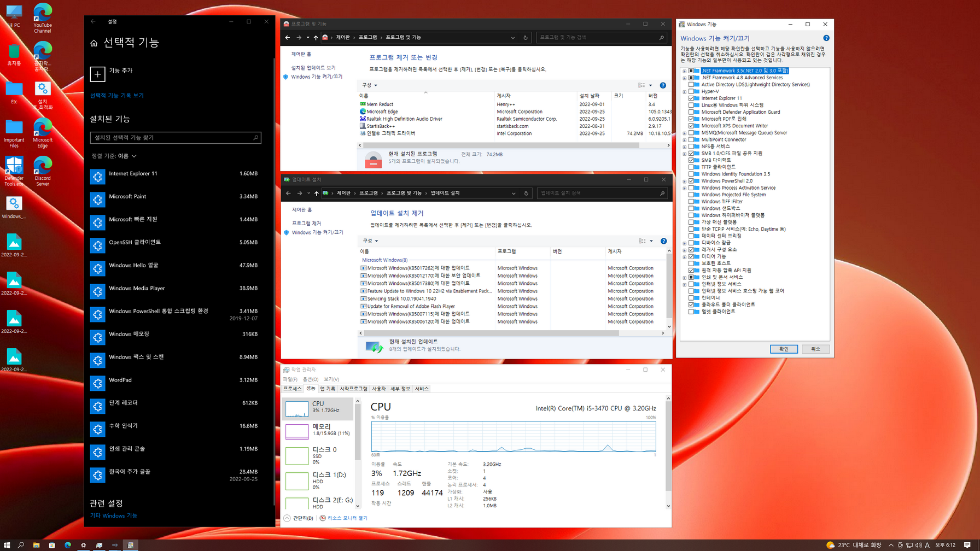Image resolution: width=980 pixels, height=551 pixels.
Task: Switch to the 시작프로그램 tab
Action: [354, 389]
